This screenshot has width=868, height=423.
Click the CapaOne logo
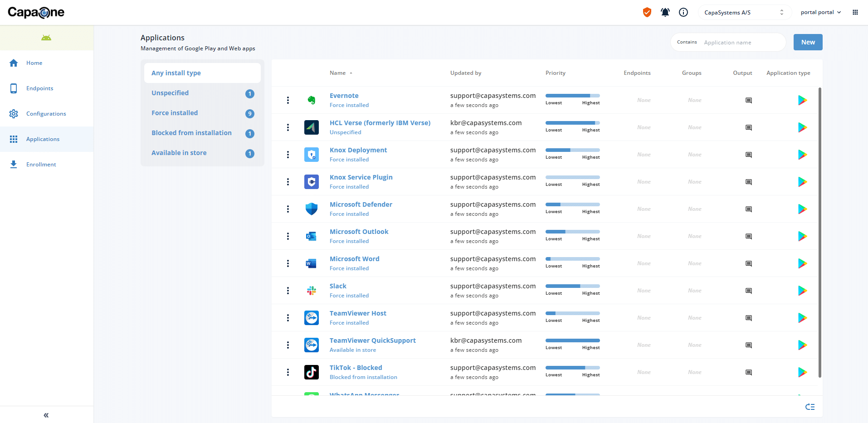pyautogui.click(x=36, y=12)
